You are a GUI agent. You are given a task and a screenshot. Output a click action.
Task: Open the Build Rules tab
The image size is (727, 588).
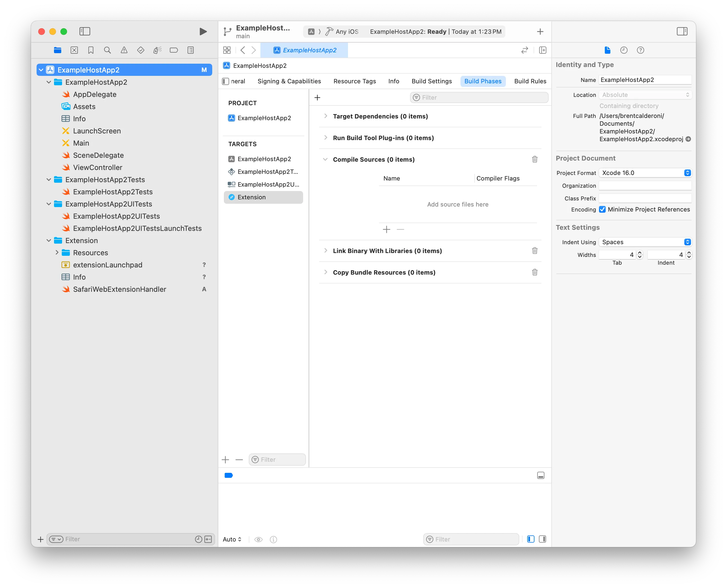tap(530, 81)
